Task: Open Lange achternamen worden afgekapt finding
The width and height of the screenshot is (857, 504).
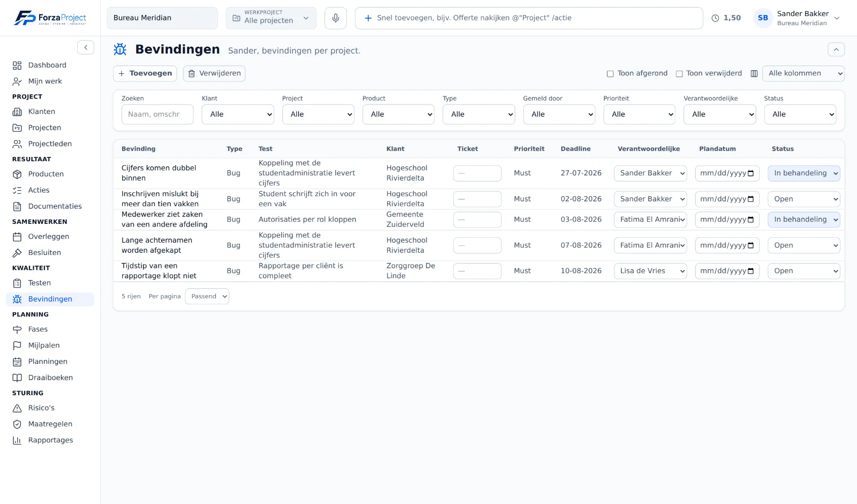Action: pyautogui.click(x=157, y=245)
